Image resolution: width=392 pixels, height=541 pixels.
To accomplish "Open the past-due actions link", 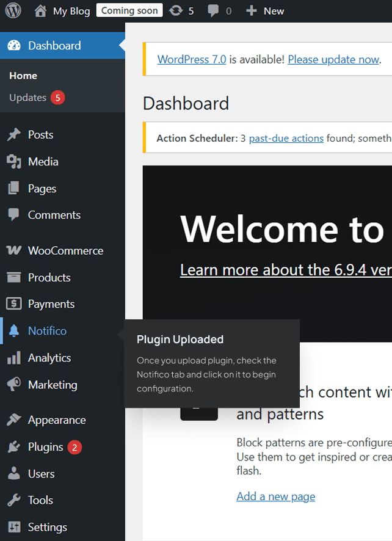I will point(286,138).
